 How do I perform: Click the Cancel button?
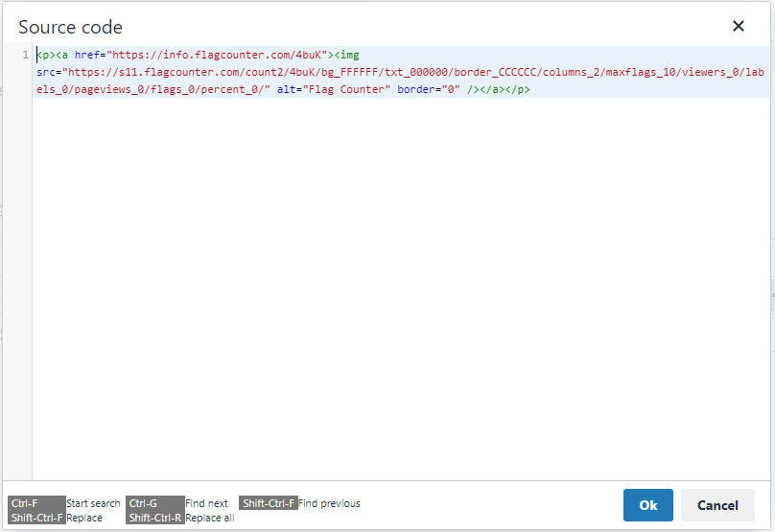tap(717, 505)
